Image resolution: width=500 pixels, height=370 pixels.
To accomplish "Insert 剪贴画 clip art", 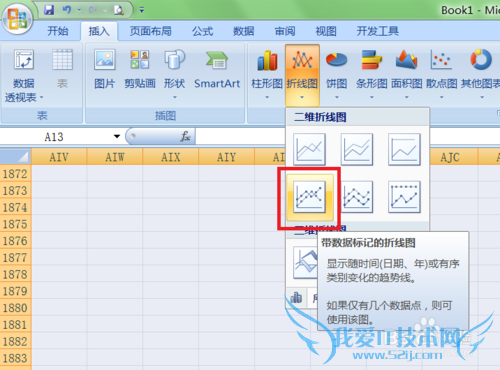I will tap(140, 69).
